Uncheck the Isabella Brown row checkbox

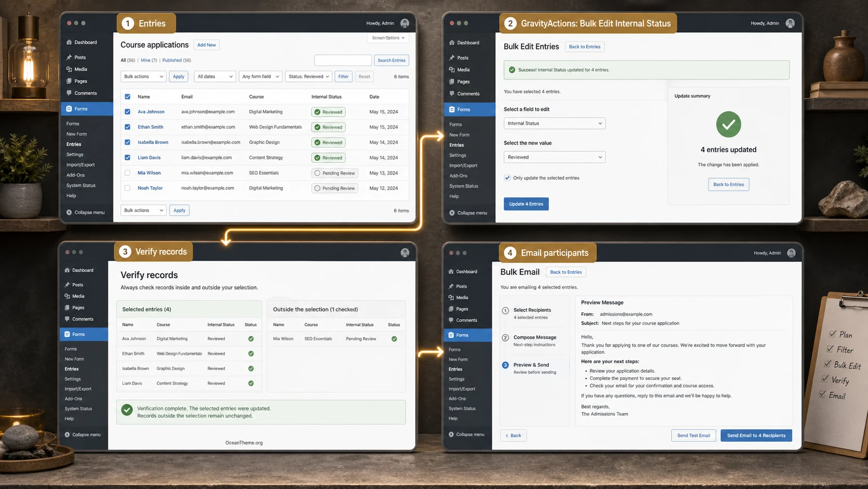tap(128, 142)
